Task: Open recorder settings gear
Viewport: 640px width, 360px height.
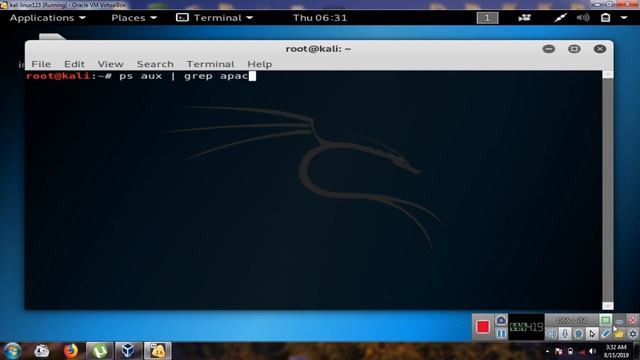Action: coord(633,334)
